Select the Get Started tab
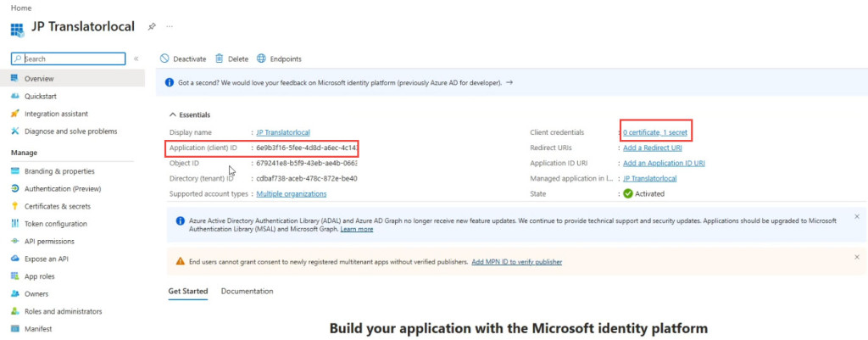 [x=188, y=292]
